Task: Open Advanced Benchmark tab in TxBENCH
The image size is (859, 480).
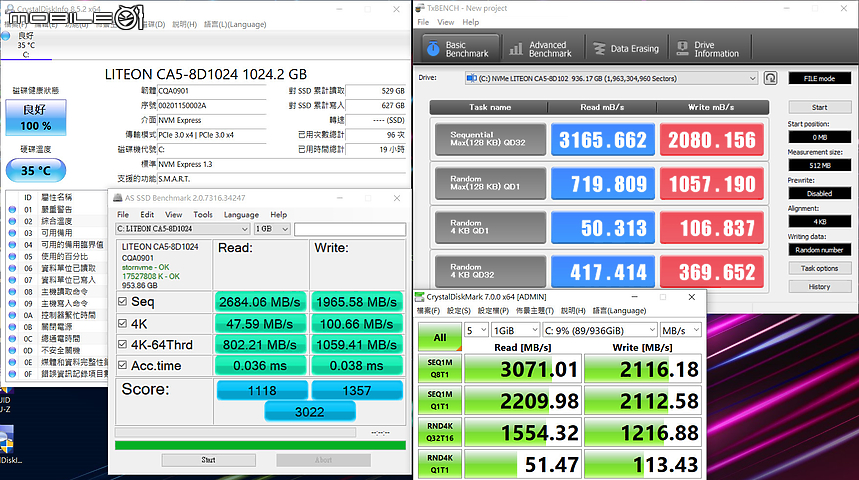Action: tap(541, 49)
